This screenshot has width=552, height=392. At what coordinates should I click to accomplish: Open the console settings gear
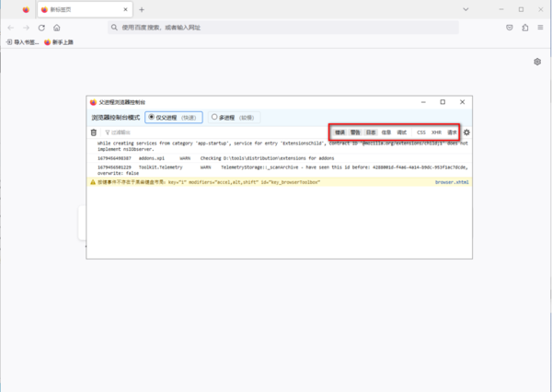[466, 133]
